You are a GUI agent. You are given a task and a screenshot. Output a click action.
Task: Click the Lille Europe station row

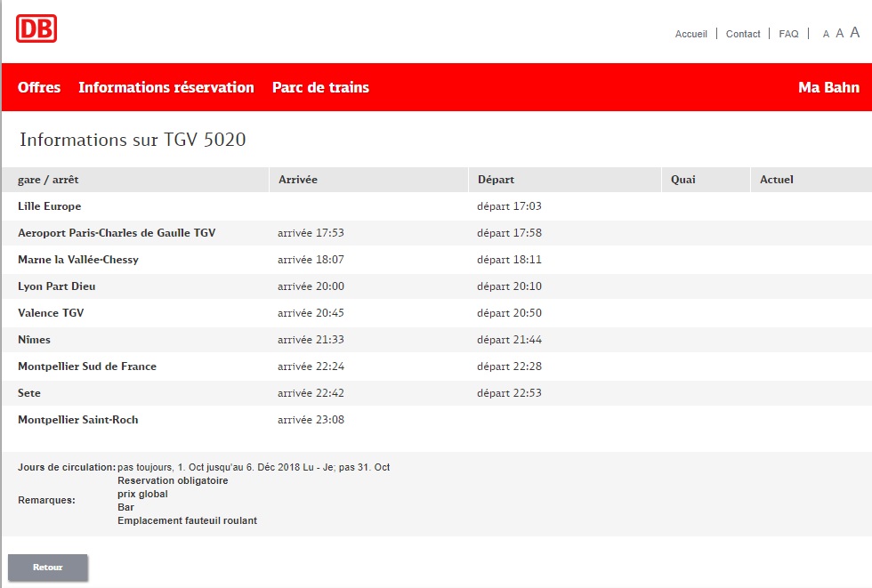tap(49, 206)
